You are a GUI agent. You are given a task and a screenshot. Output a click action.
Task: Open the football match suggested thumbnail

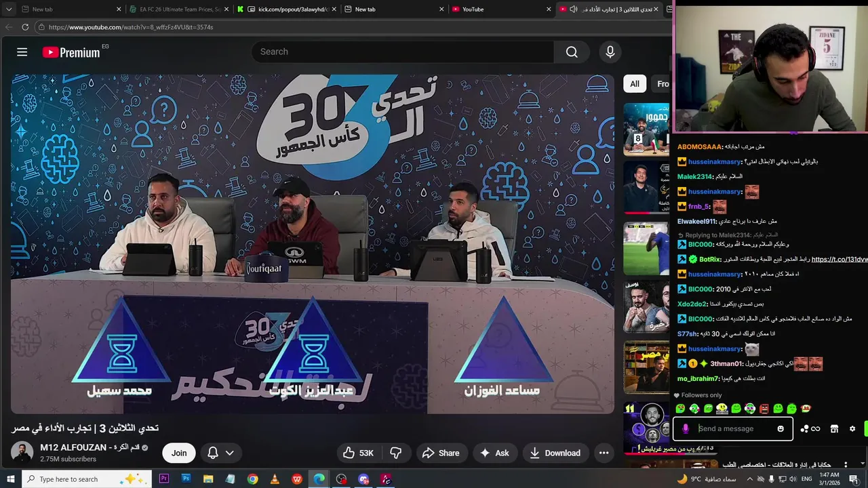pos(646,249)
